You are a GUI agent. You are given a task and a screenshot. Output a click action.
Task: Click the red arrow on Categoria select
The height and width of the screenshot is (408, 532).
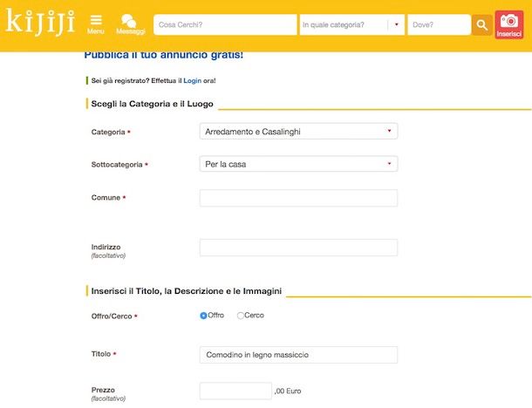[x=389, y=131]
